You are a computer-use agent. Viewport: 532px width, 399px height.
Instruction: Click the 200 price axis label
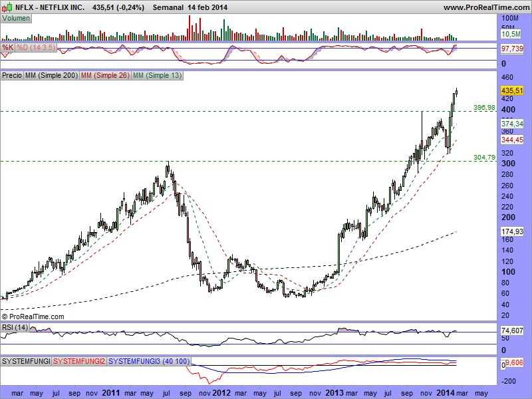(x=508, y=217)
